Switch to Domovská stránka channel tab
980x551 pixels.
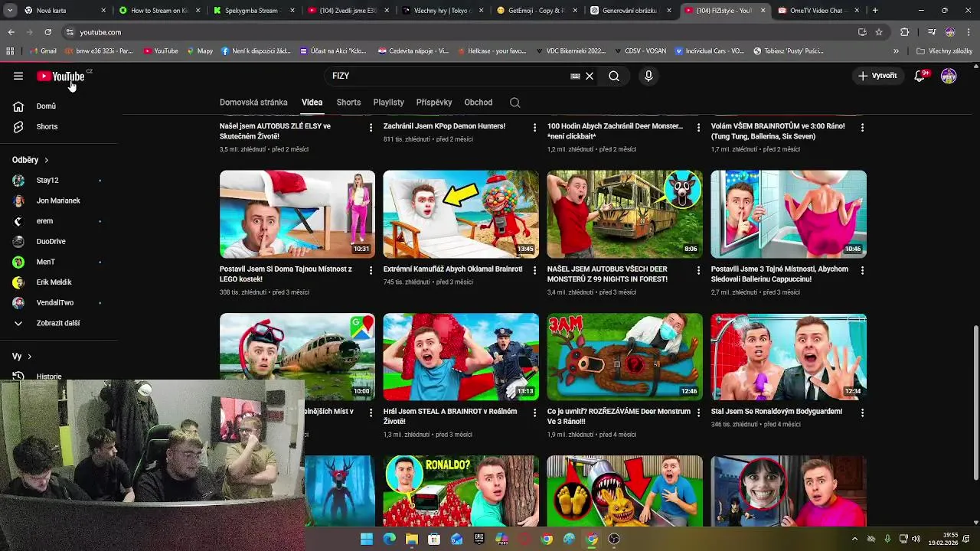point(253,103)
